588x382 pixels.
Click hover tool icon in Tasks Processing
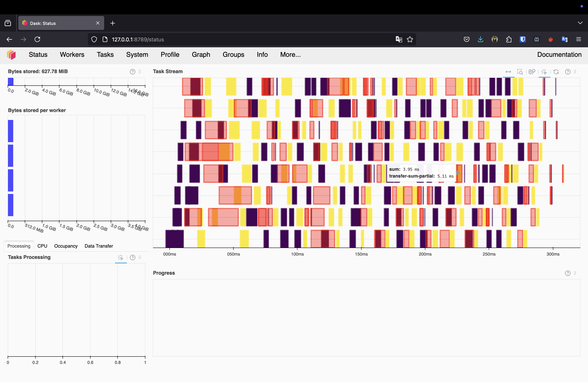(121, 258)
